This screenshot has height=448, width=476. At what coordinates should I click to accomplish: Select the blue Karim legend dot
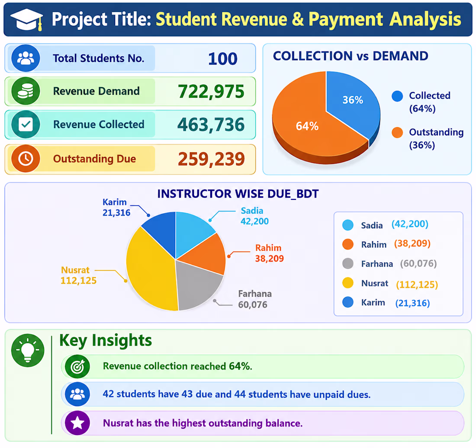coord(348,302)
